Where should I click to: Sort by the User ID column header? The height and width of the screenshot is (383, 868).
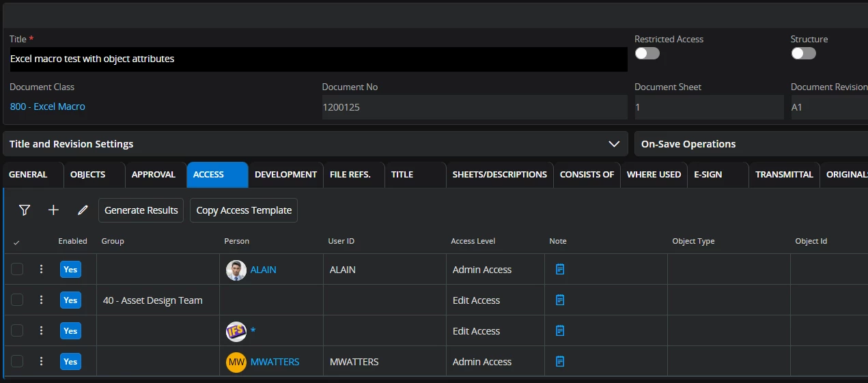(341, 241)
